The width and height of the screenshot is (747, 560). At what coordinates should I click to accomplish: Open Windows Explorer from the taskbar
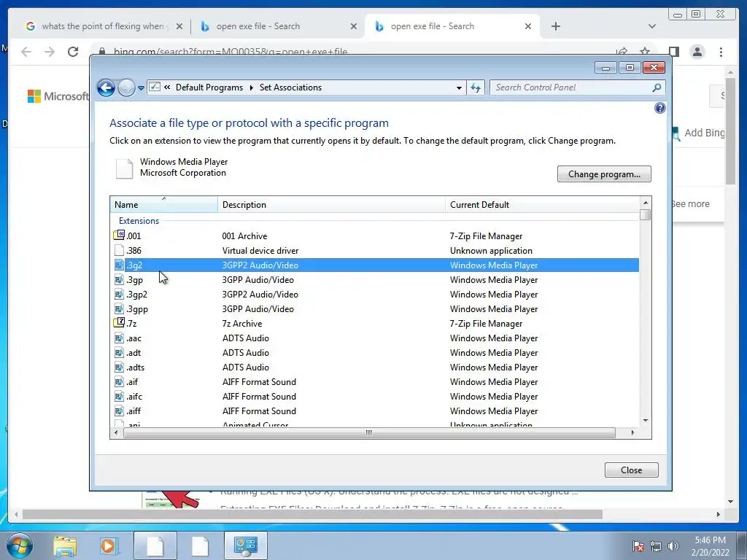point(65,546)
